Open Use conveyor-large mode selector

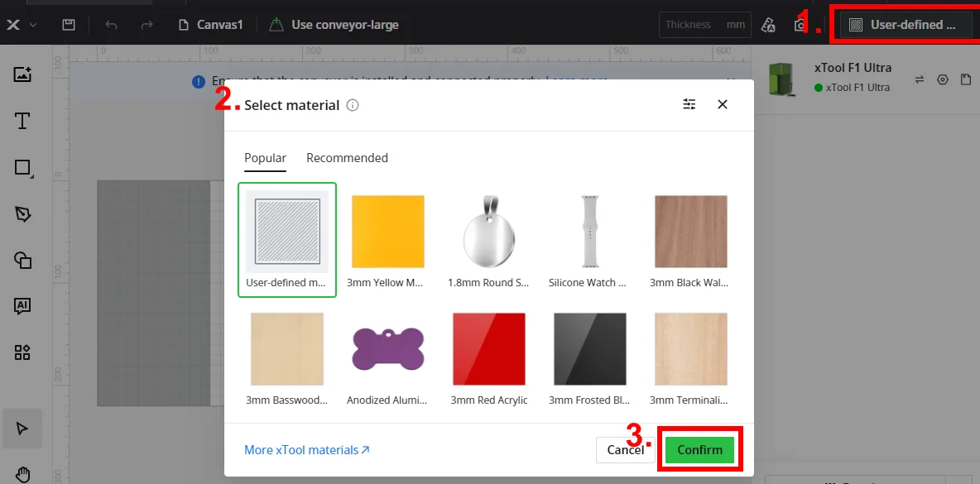pos(334,25)
